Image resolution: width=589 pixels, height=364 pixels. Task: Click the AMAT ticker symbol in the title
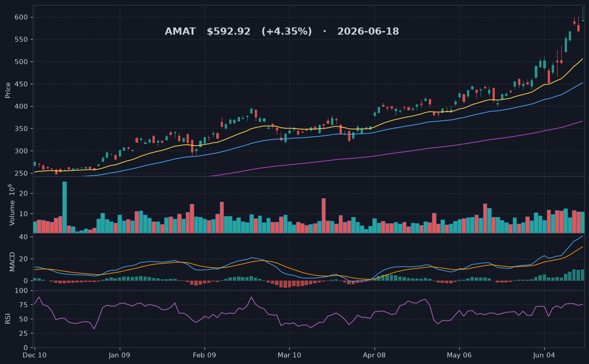180,32
